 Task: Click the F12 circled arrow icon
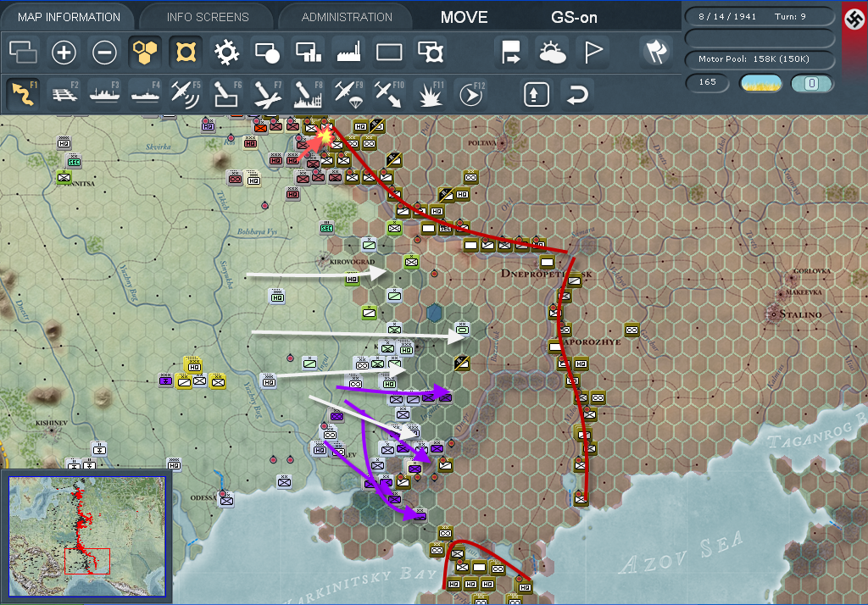click(x=471, y=93)
